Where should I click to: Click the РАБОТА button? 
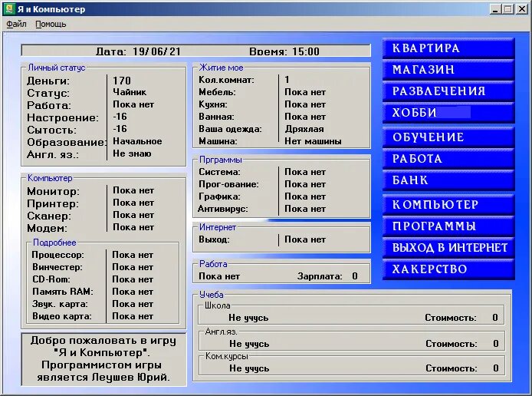[x=448, y=159]
